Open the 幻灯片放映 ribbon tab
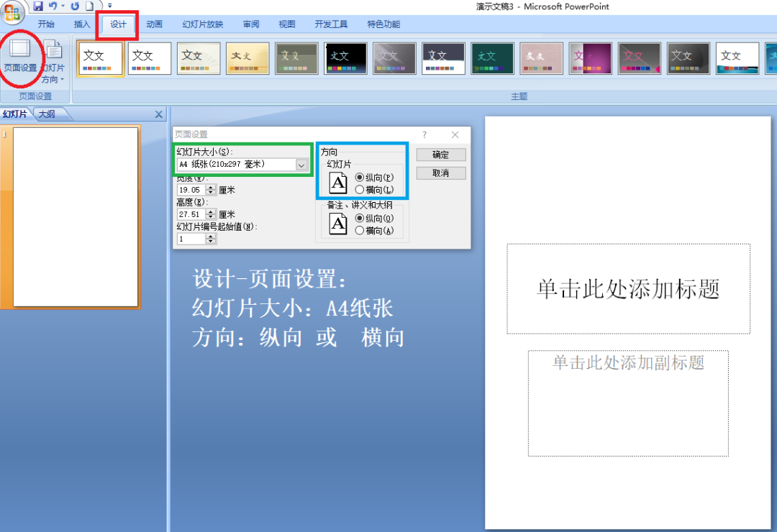 point(203,24)
